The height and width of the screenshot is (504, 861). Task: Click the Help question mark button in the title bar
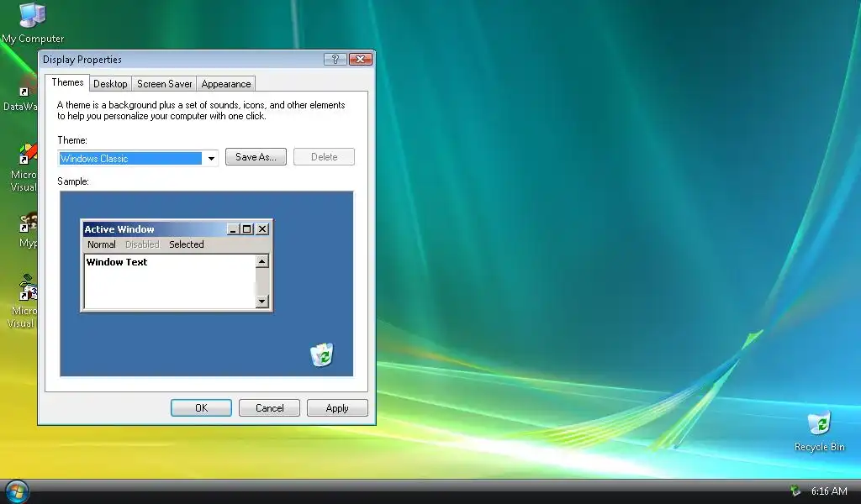pyautogui.click(x=335, y=59)
